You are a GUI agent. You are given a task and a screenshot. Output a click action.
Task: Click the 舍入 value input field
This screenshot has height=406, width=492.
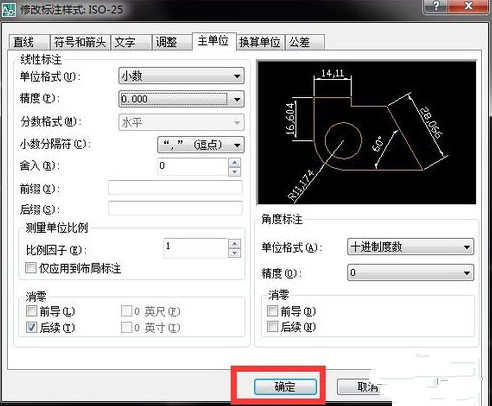[x=192, y=166]
